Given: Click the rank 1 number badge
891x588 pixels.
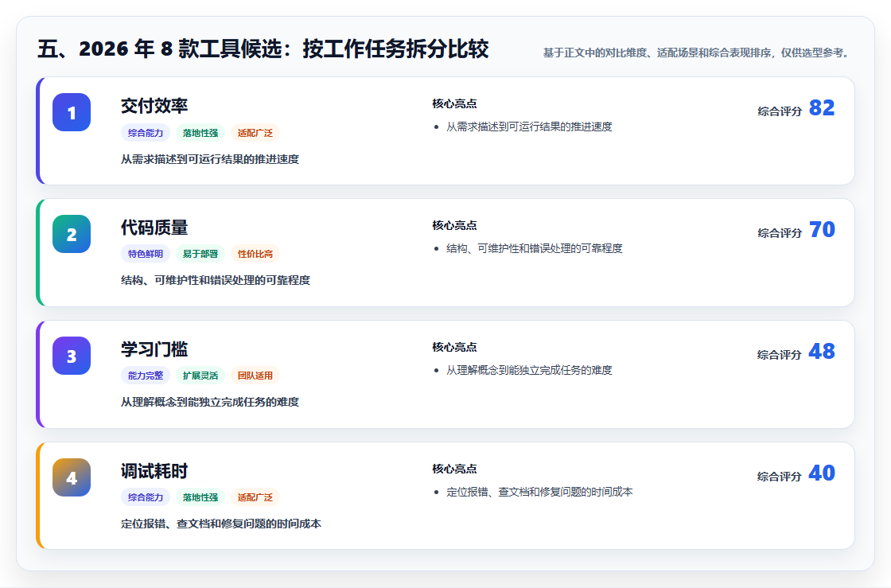Looking at the screenshot, I should [x=72, y=112].
